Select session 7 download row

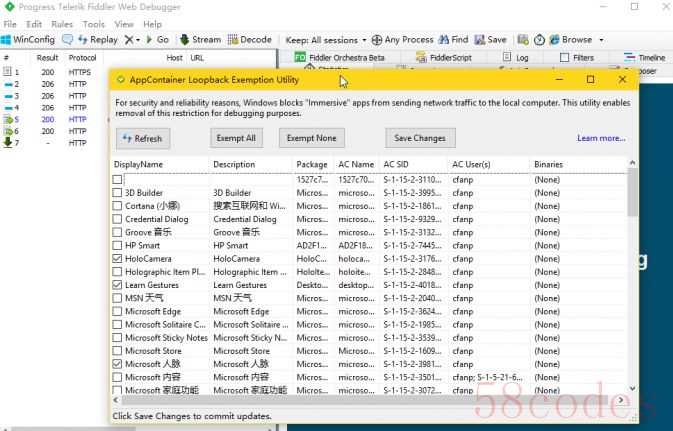(55, 143)
